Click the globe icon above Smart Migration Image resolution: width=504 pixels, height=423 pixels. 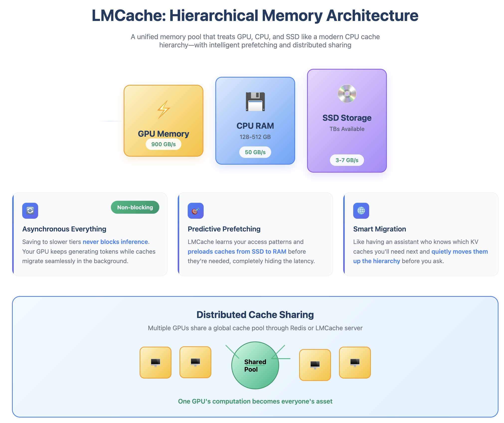pos(361,211)
